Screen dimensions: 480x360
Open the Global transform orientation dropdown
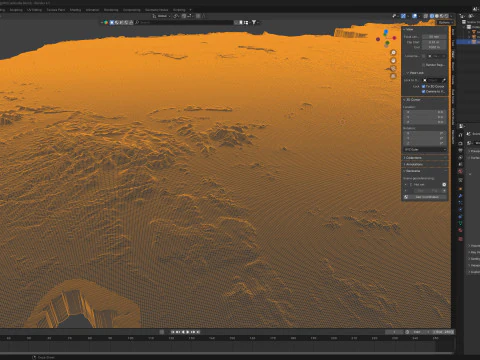[x=161, y=16]
